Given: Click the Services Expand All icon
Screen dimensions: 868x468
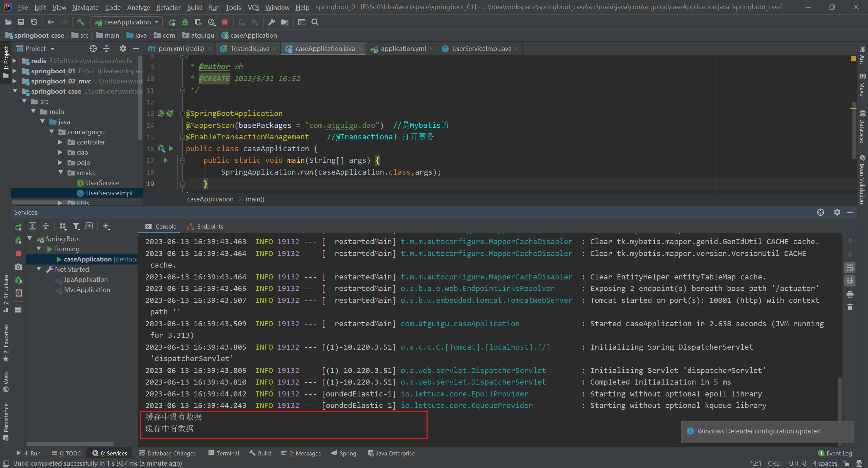Looking at the screenshot, I should click(x=33, y=226).
